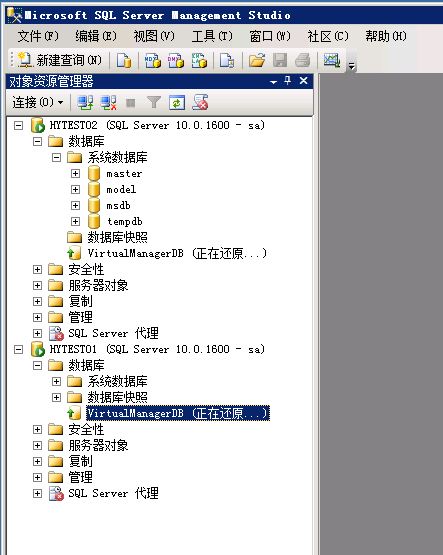Open Object Explorer window position dropdown arrow

(x=273, y=82)
